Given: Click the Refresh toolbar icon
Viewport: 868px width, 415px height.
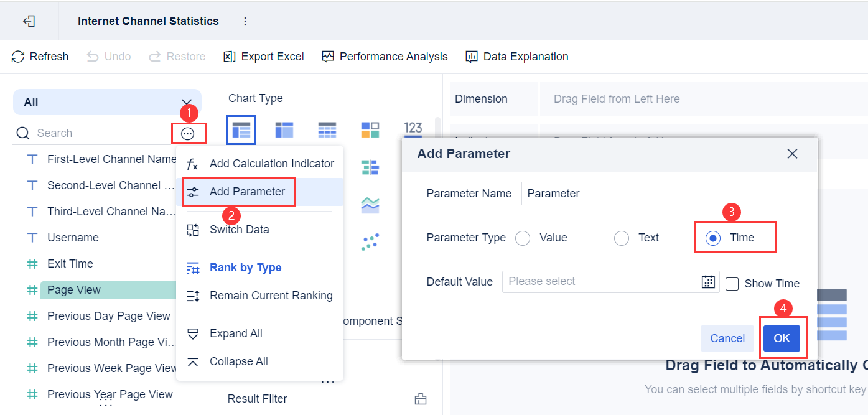Looking at the screenshot, I should coord(18,57).
